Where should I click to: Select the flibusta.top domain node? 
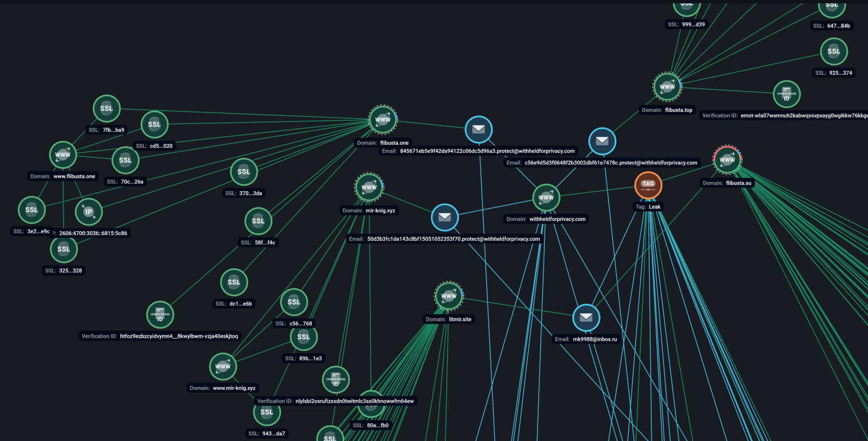667,87
